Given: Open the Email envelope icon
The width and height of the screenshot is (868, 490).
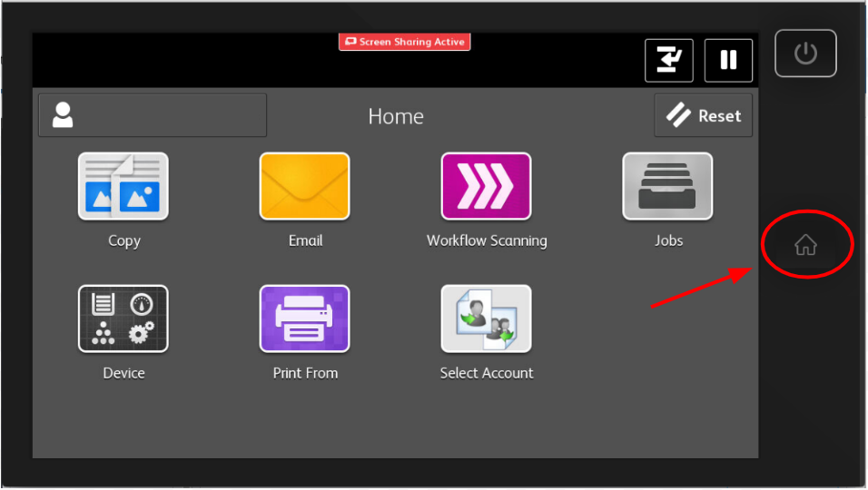Looking at the screenshot, I should pos(304,186).
